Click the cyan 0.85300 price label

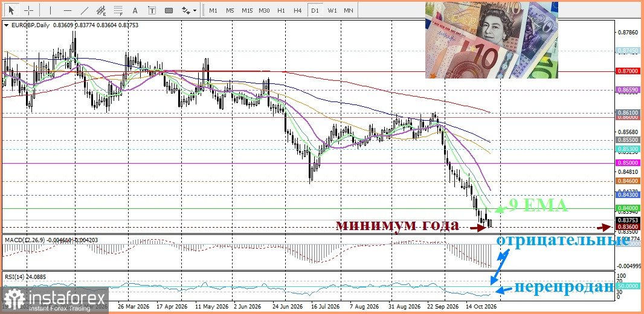pos(628,149)
